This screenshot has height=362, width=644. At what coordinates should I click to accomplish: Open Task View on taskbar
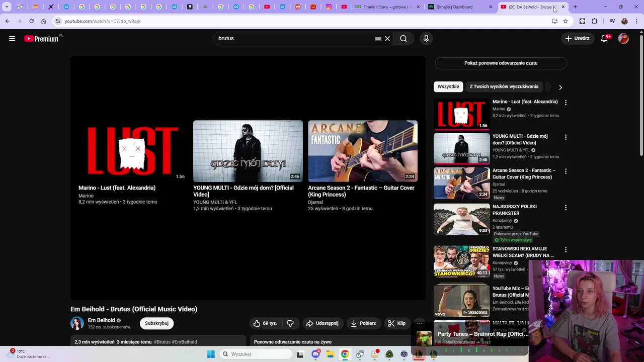[300, 354]
